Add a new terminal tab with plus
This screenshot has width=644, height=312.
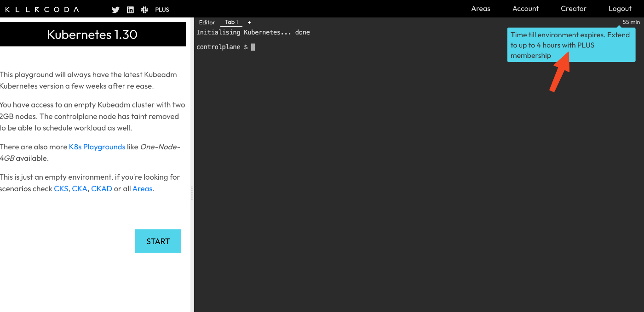tap(249, 22)
